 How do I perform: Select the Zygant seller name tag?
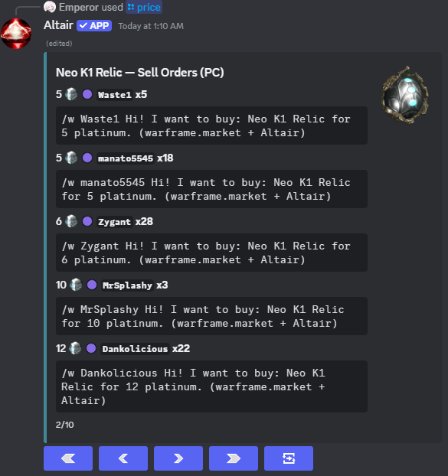(x=115, y=222)
